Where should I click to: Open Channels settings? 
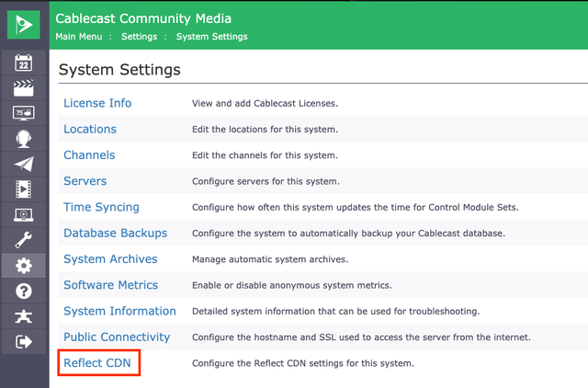(89, 155)
